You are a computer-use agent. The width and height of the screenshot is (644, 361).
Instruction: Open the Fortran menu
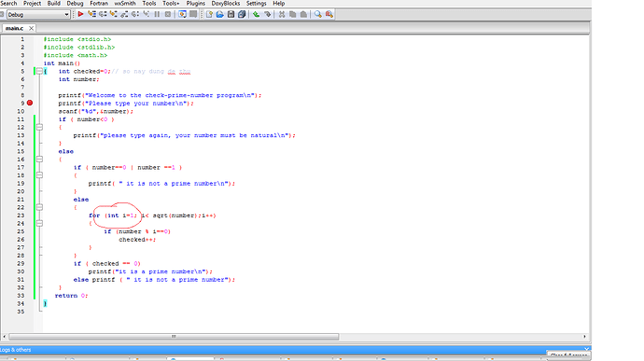99,4
